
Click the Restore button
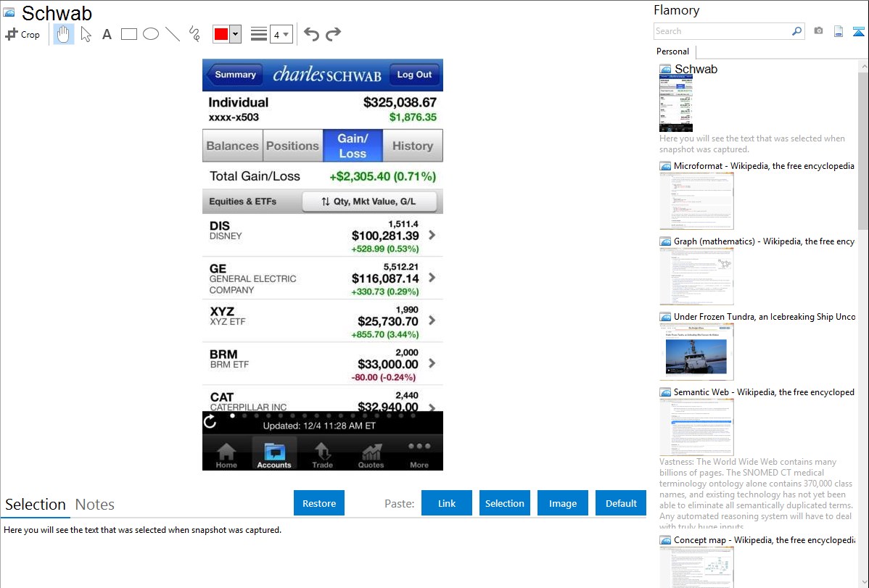click(319, 503)
